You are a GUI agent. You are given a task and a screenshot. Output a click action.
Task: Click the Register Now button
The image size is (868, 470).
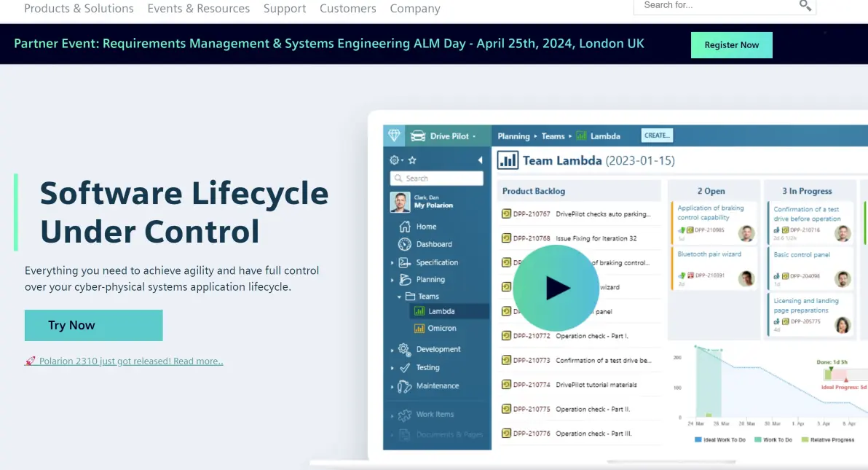pos(731,45)
